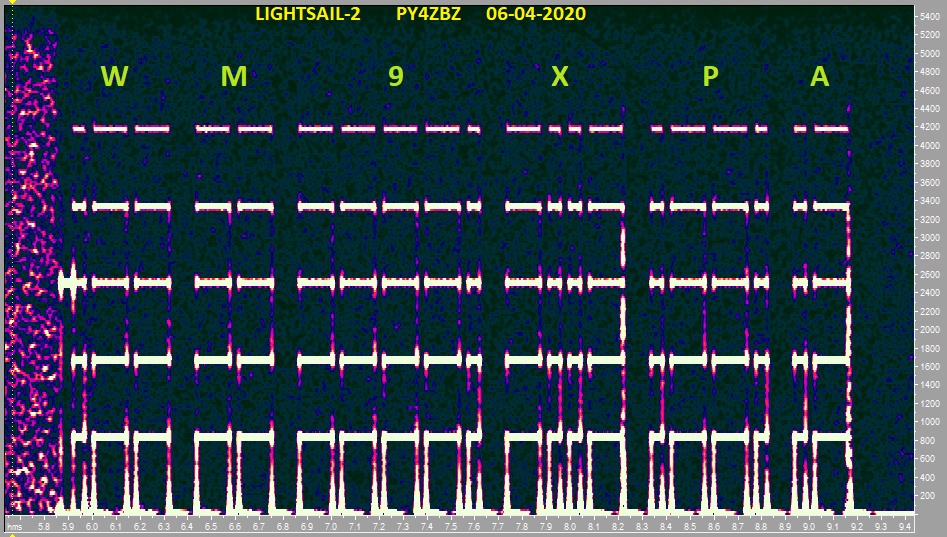Click the 600 label on frequency axis

click(928, 459)
